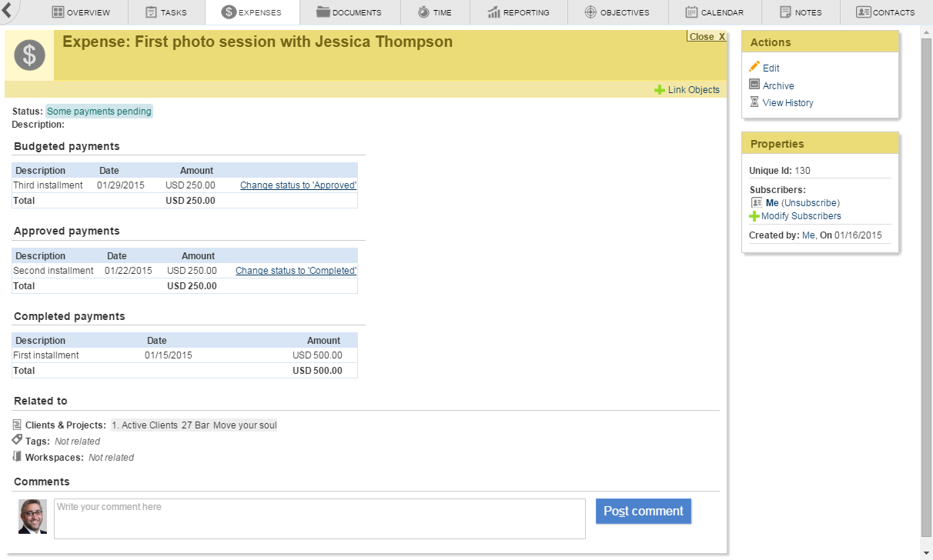Click the vertical scrollbar on the right

pos(926,285)
